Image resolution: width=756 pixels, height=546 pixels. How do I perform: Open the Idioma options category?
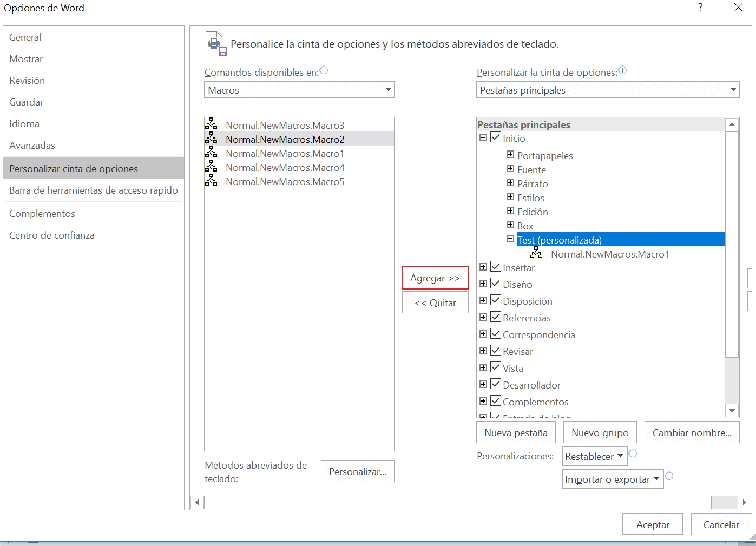pos(94,124)
